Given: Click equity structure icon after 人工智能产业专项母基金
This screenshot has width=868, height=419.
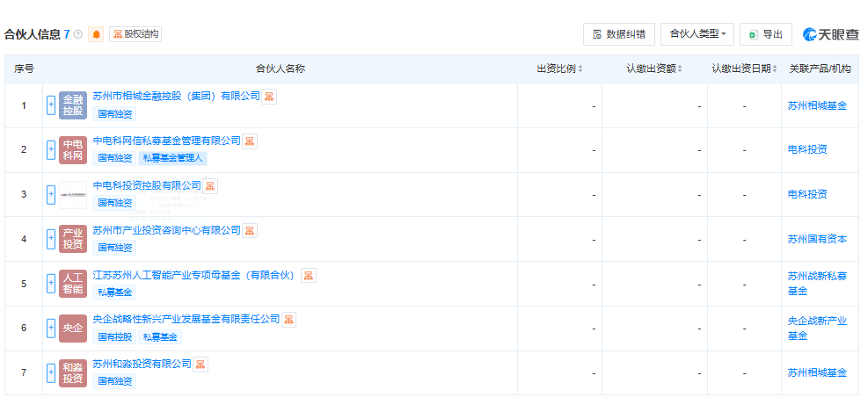Looking at the screenshot, I should click(309, 275).
